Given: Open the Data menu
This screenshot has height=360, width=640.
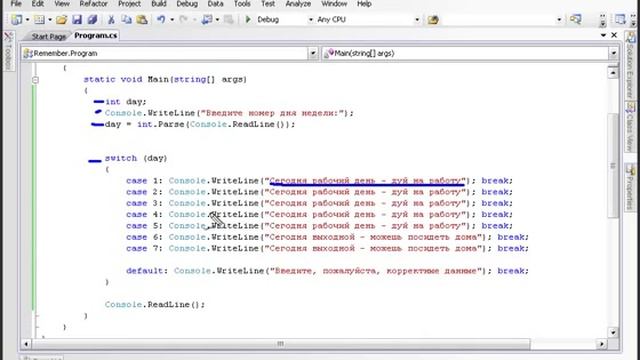Looking at the screenshot, I should coord(216,4).
